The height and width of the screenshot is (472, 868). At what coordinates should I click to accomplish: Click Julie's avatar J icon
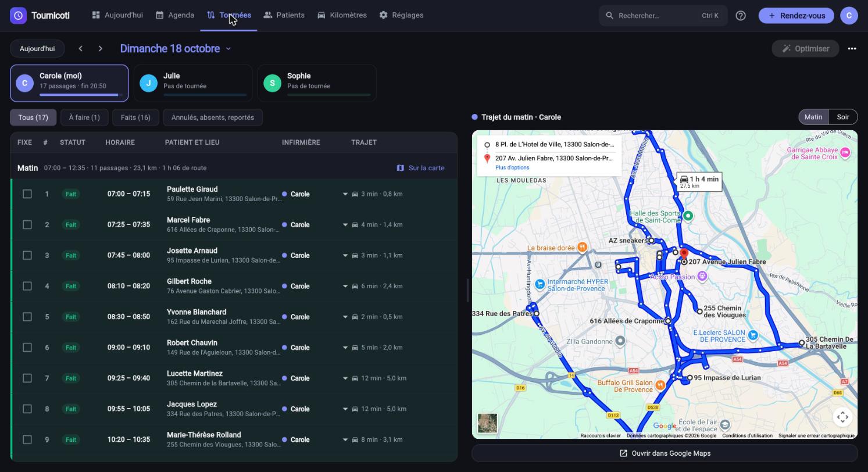[148, 83]
